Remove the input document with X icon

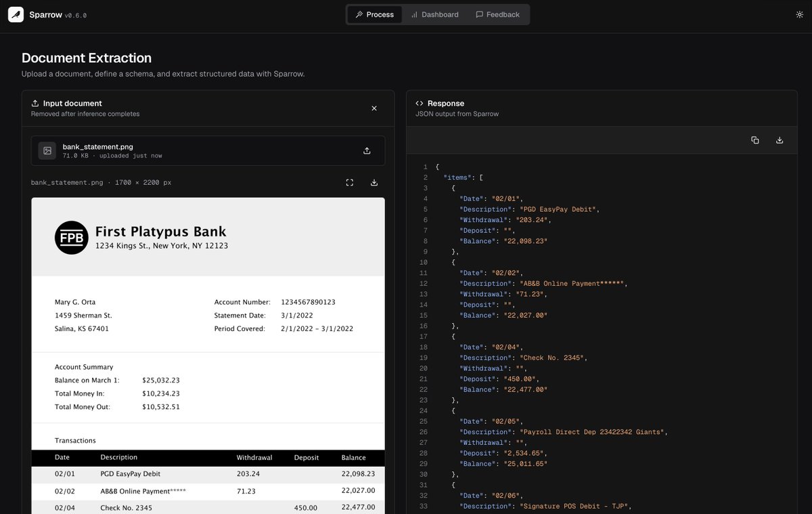374,108
